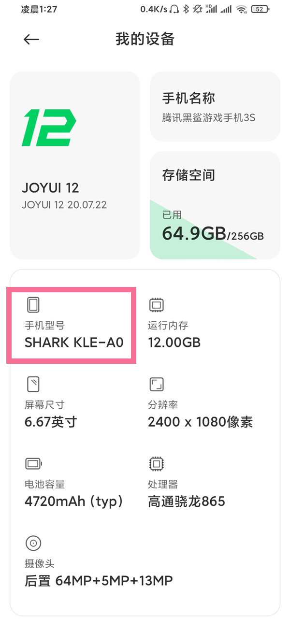Tap the resolution square icon

pos(156,385)
